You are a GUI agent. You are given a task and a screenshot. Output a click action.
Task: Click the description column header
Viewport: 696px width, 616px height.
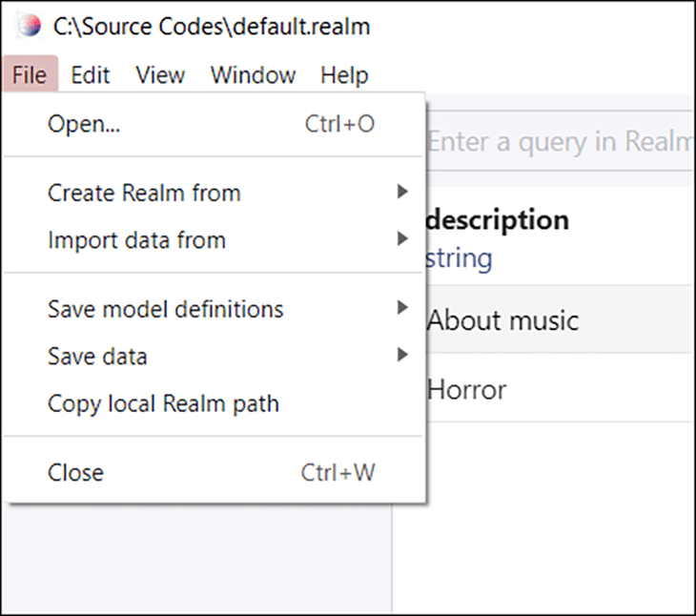click(498, 220)
